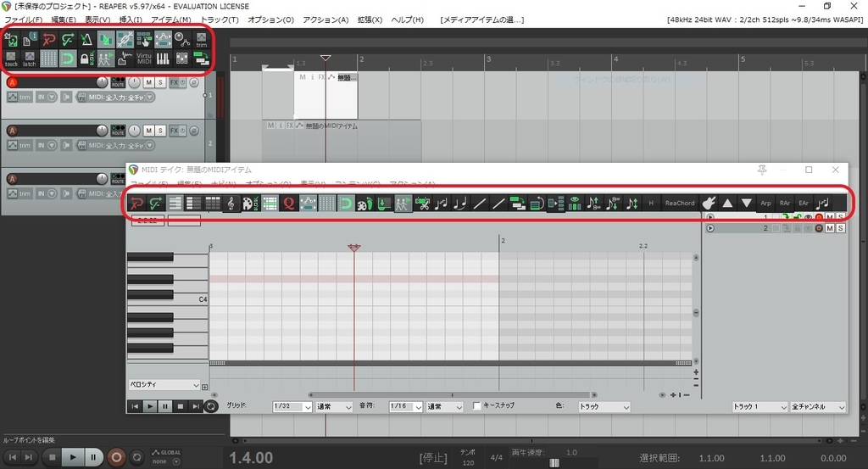Click the piano keys icon in main toolbar

coord(163,59)
